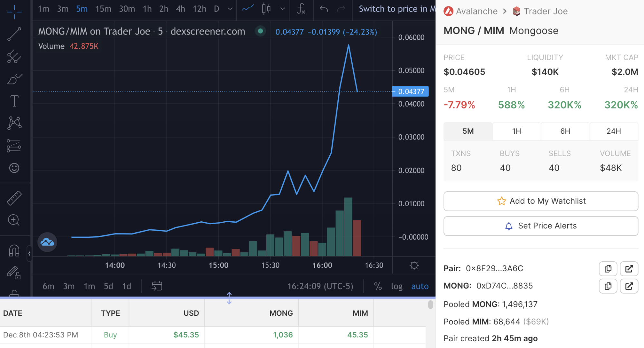644x348 pixels.
Task: Open timezone 16:24:09 (UTC-5) menu
Action: 320,286
